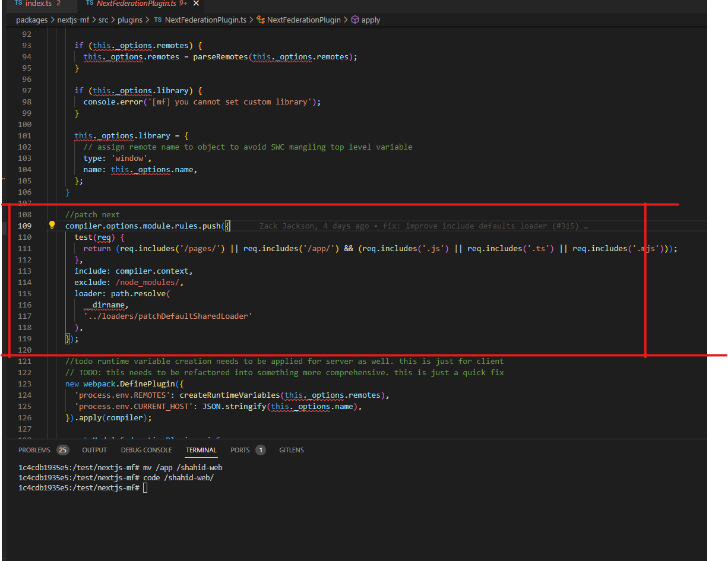Select the NextFederationPlugin class symbol in breadcrumb

[303, 20]
